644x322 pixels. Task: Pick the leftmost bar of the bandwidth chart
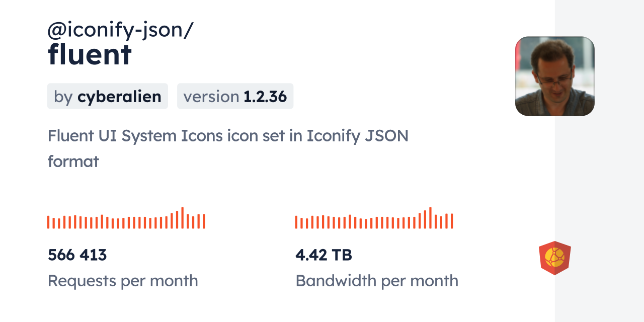(296, 222)
